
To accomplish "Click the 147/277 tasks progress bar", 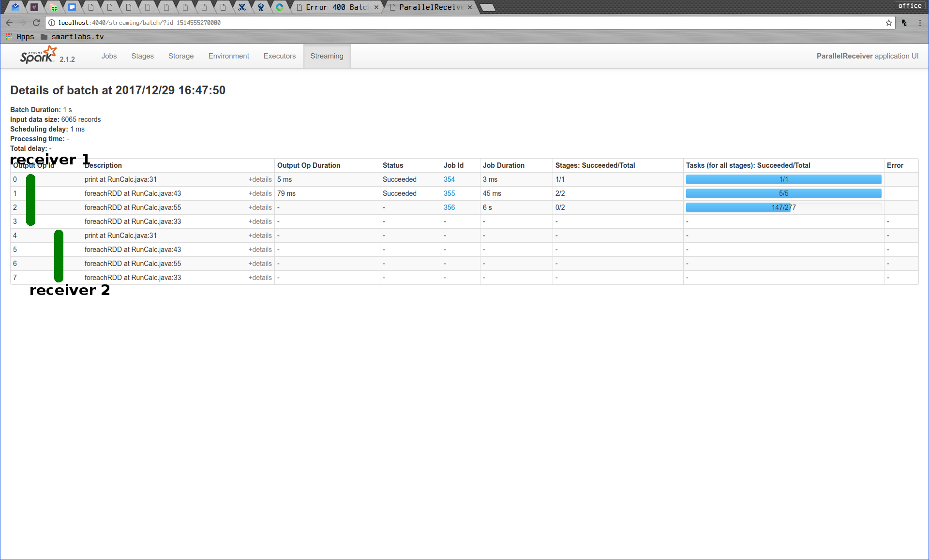I will pos(783,207).
